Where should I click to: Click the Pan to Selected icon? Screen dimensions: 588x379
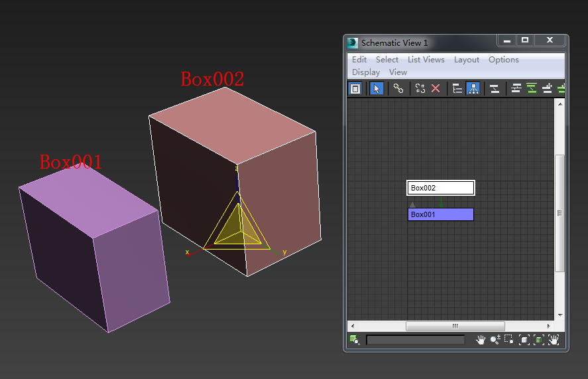553,340
